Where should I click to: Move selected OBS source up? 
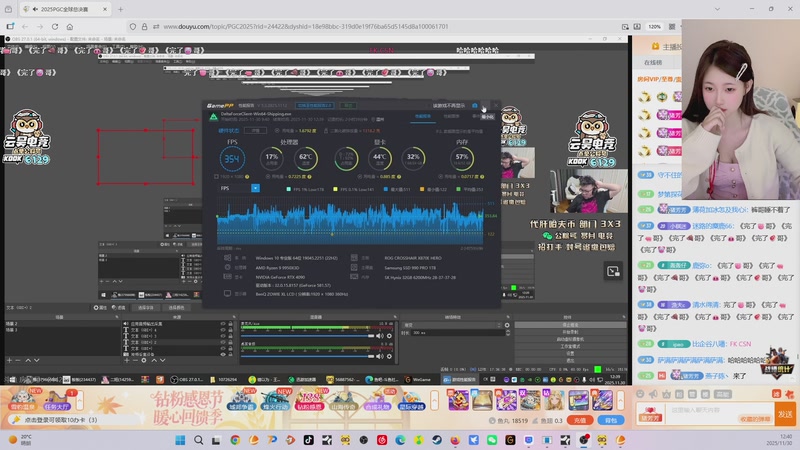(x=154, y=360)
